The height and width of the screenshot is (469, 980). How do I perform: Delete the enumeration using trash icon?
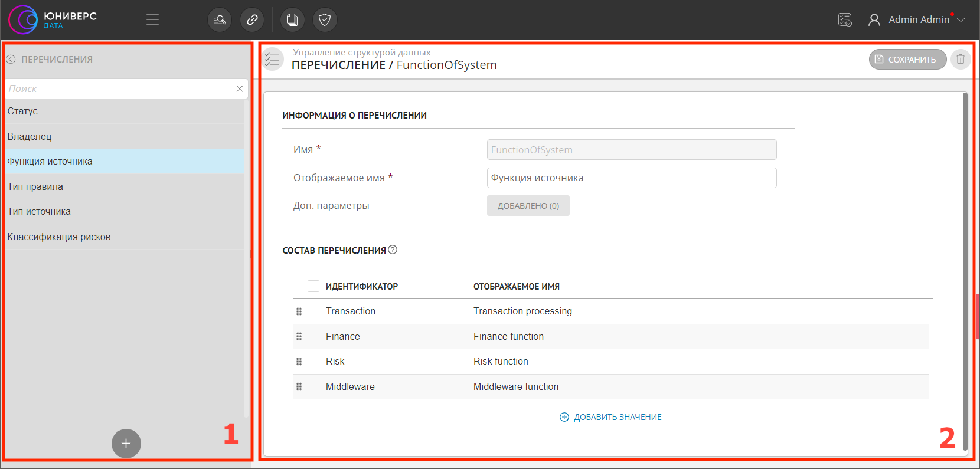961,60
